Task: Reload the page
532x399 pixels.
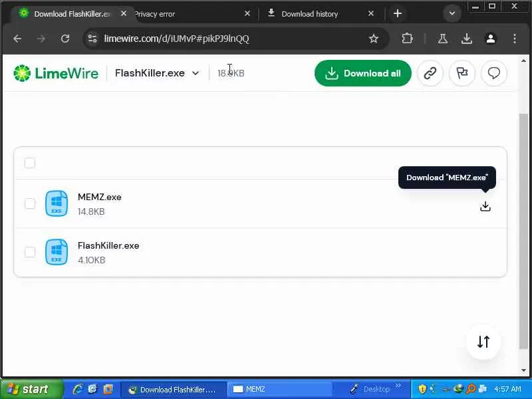Action: tap(65, 39)
